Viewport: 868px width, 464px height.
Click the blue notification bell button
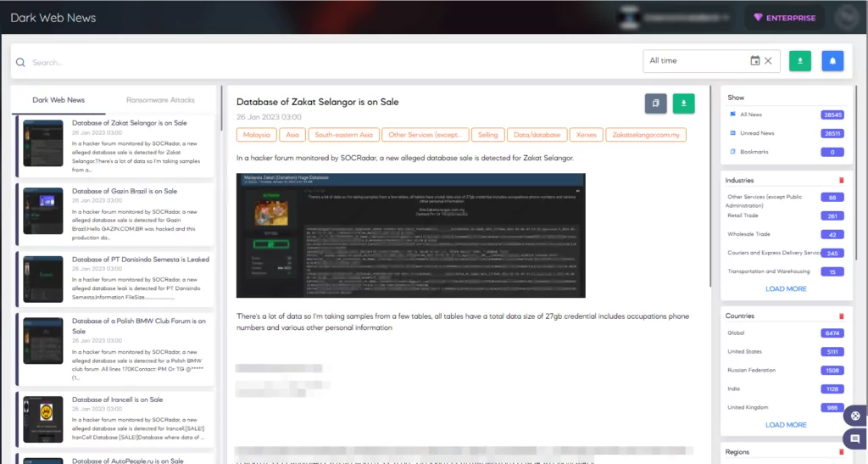pos(832,61)
